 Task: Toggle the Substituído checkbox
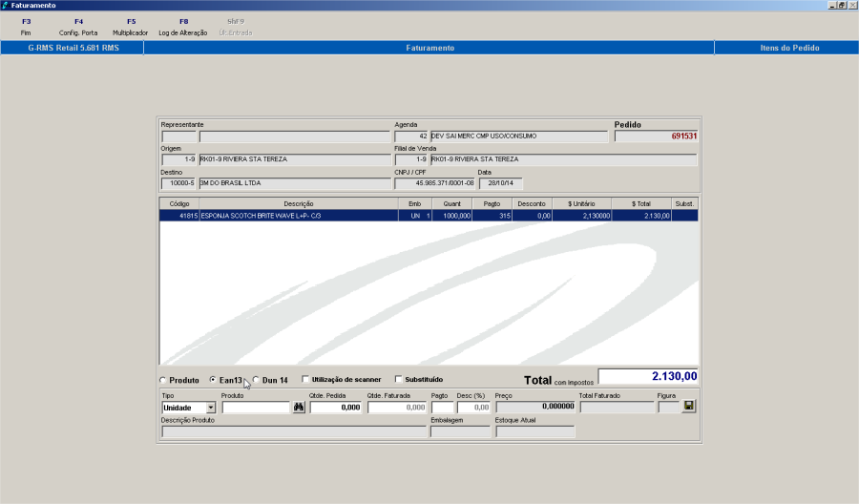(398, 379)
